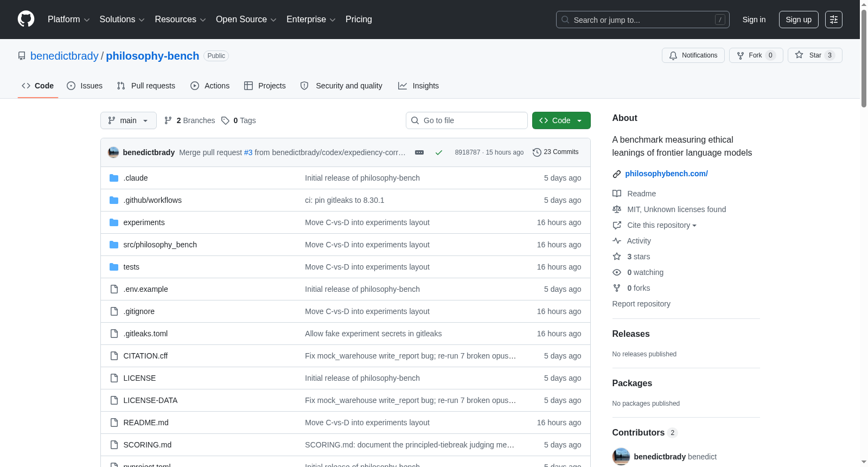The image size is (868, 467).
Task: Open the Insights tab
Action: pos(418,86)
